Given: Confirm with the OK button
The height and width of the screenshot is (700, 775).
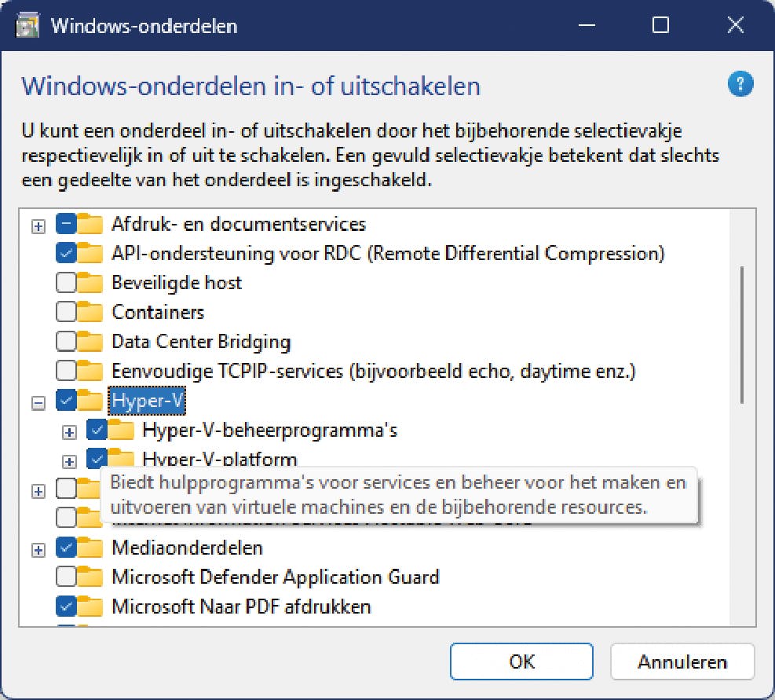Looking at the screenshot, I should click(521, 662).
